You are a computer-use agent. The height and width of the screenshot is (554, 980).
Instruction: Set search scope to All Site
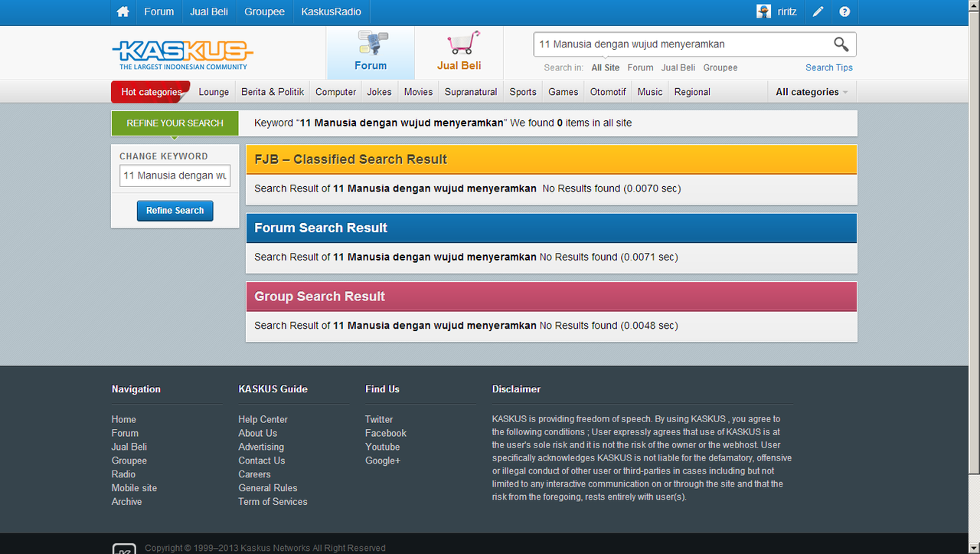[606, 67]
